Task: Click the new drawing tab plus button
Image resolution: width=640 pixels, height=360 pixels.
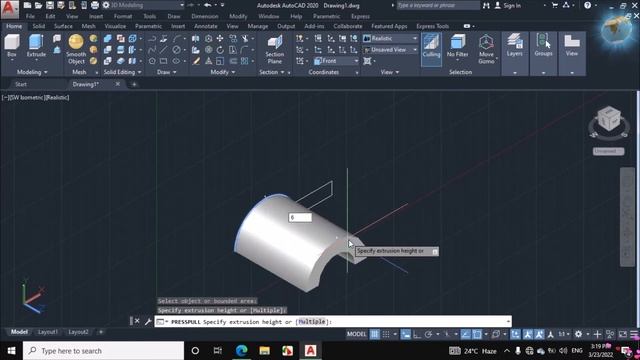Action: coord(134,84)
